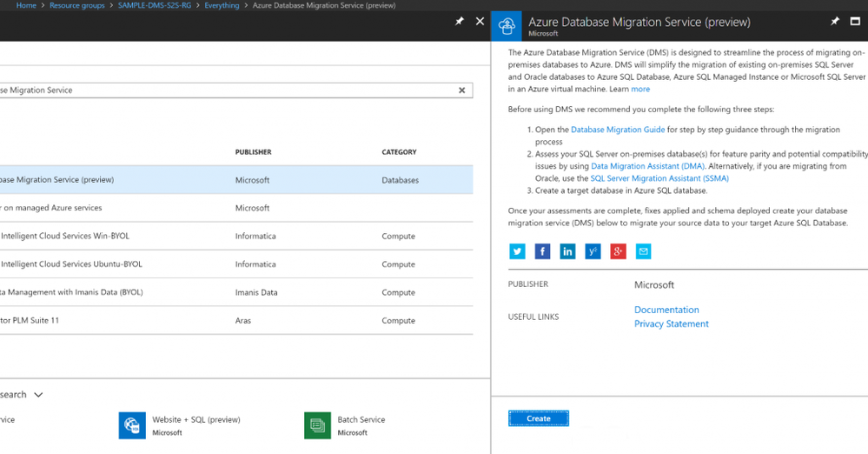Select Management with Imanis Data (BYOL) row
The height and width of the screenshot is (454, 868).
(x=236, y=292)
